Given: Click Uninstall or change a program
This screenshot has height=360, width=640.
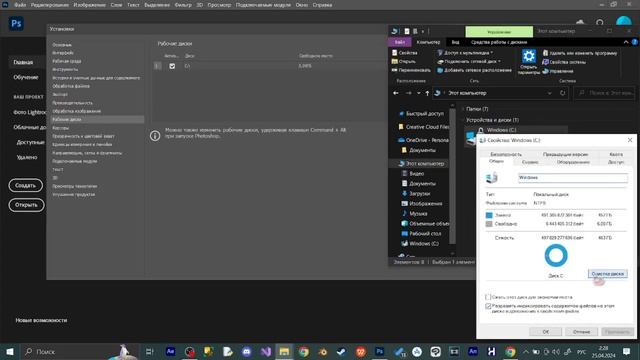Looking at the screenshot, I should click(580, 53).
